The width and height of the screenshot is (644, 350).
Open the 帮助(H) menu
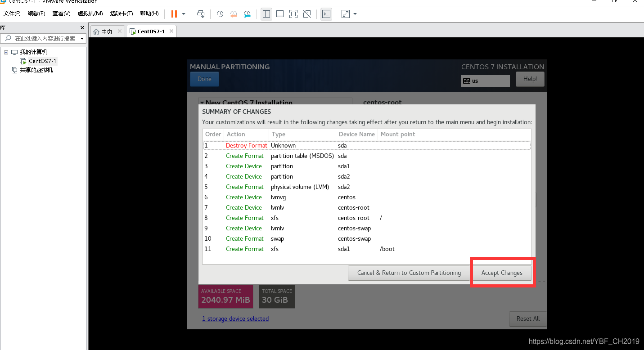pos(149,13)
